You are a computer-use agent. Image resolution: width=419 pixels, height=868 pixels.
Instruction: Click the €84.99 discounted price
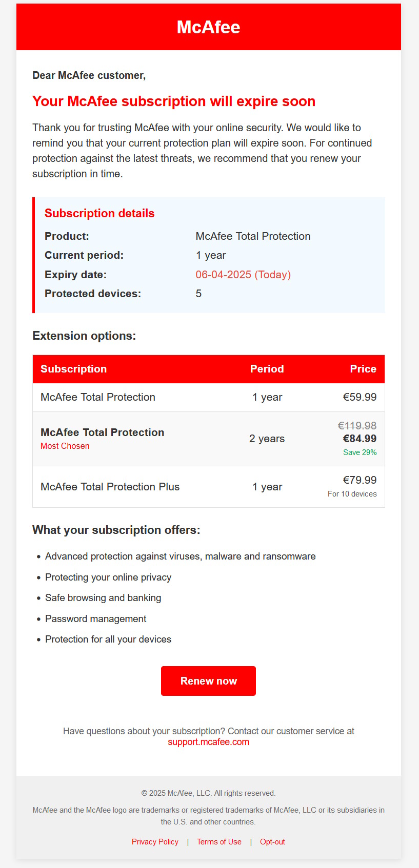[x=360, y=439]
